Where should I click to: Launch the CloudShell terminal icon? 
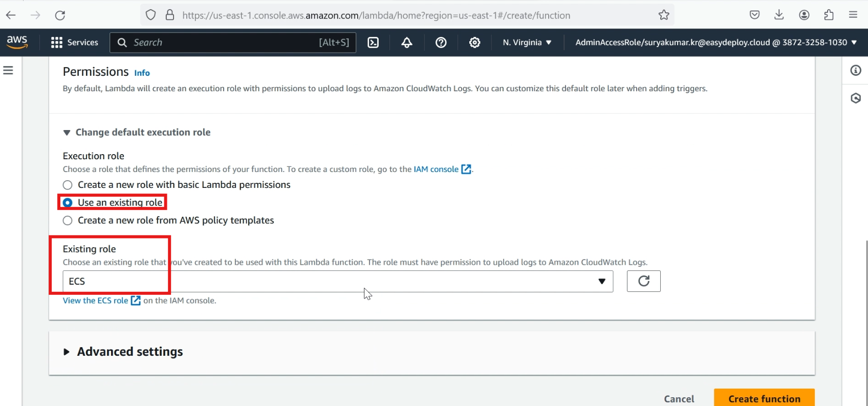point(373,42)
